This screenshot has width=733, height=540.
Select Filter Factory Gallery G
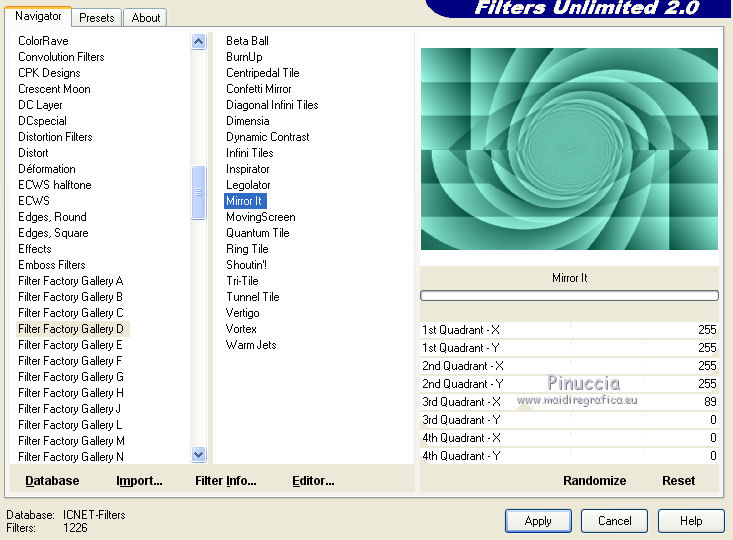pyautogui.click(x=71, y=376)
